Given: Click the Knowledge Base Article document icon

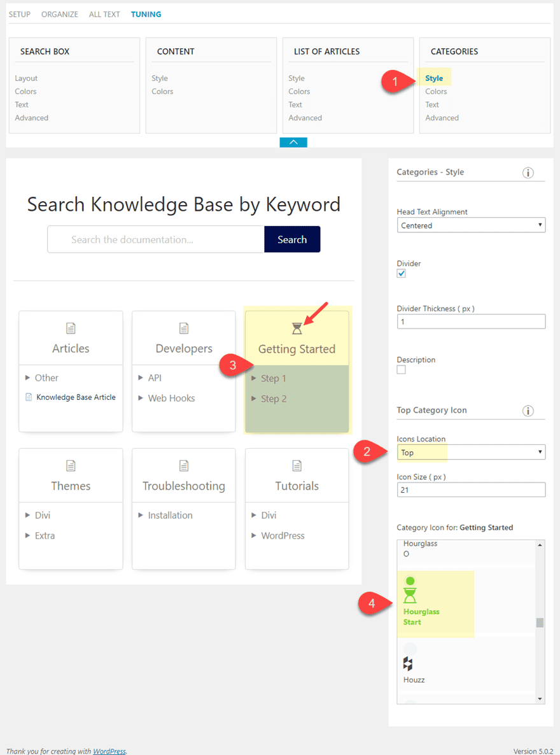Looking at the screenshot, I should click(29, 396).
